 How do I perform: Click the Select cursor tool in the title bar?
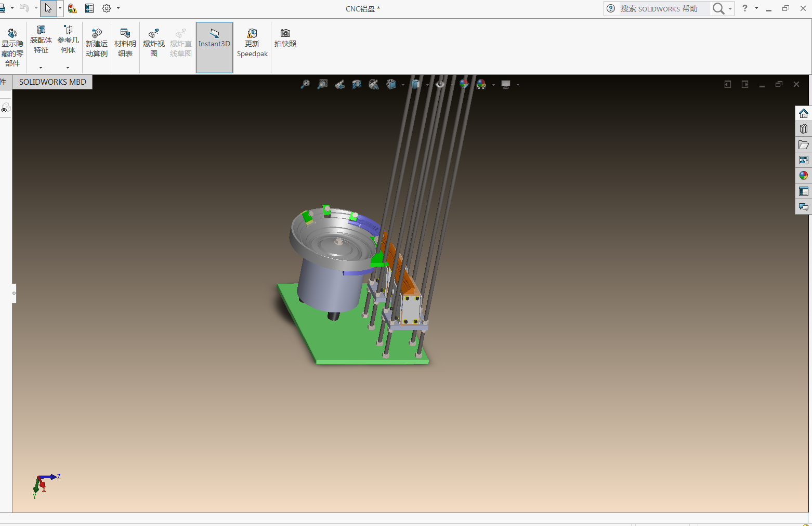(x=48, y=8)
